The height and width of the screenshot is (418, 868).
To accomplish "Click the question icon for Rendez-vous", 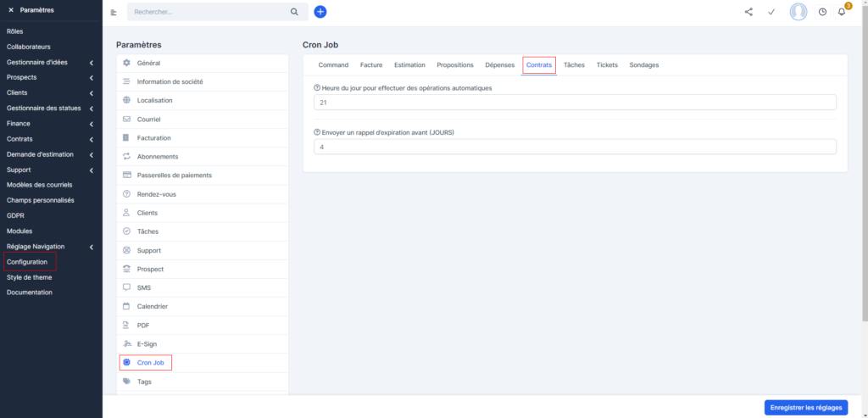I will pyautogui.click(x=126, y=194).
